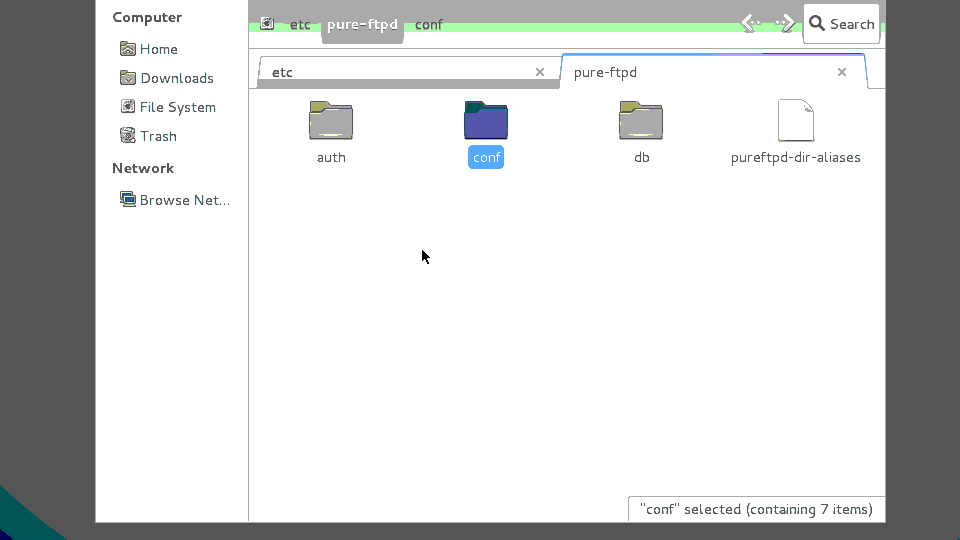
Task: Open the auth folder icon
Action: [x=331, y=121]
